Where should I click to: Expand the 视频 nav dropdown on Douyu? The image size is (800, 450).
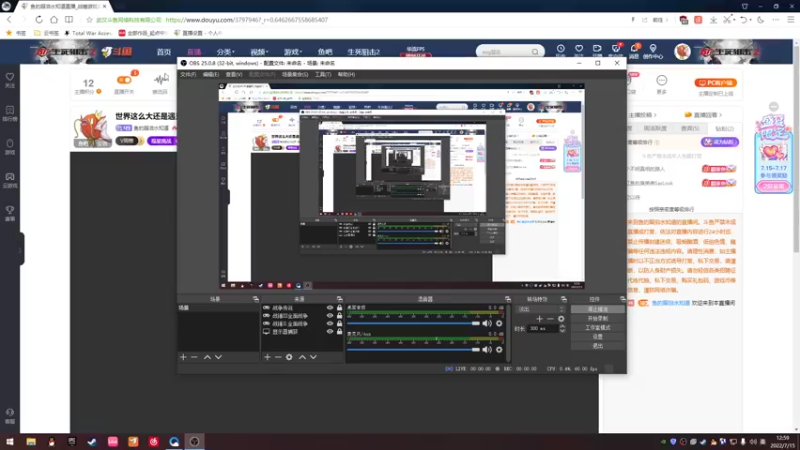[x=259, y=52]
